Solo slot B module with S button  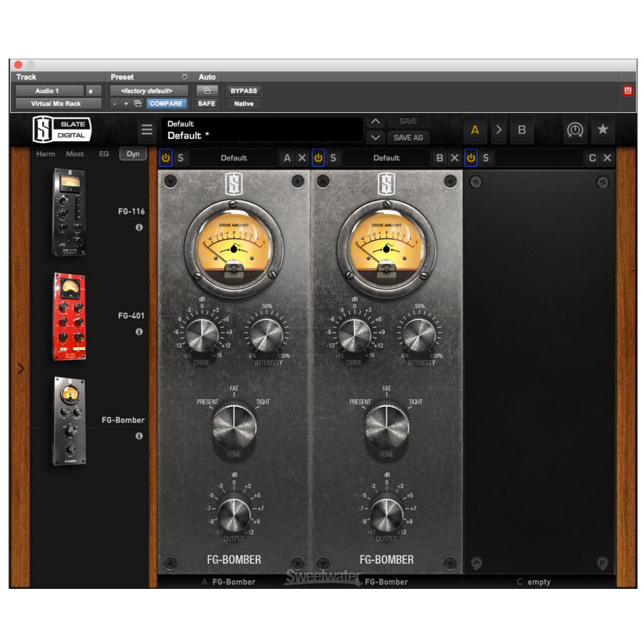[x=333, y=157]
